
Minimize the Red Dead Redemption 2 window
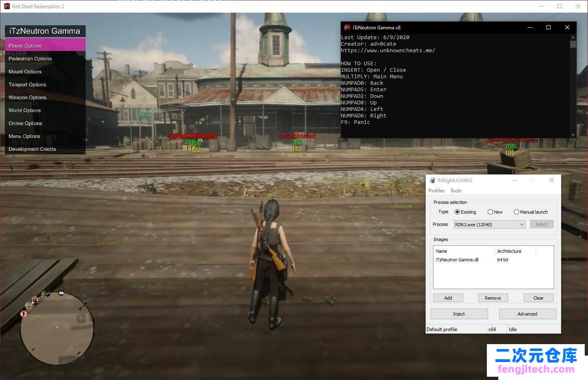pos(541,6)
